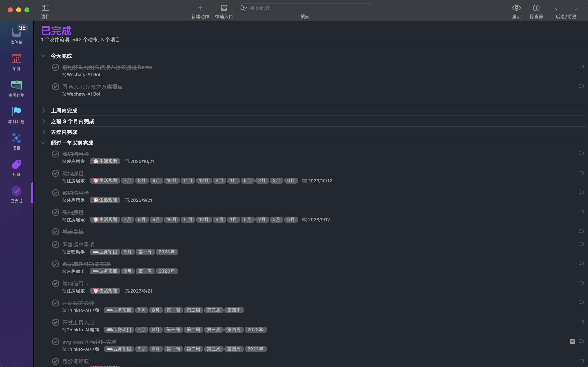Uncheck 写 Wechaty 技术方案报告 status circle

pyautogui.click(x=56, y=87)
